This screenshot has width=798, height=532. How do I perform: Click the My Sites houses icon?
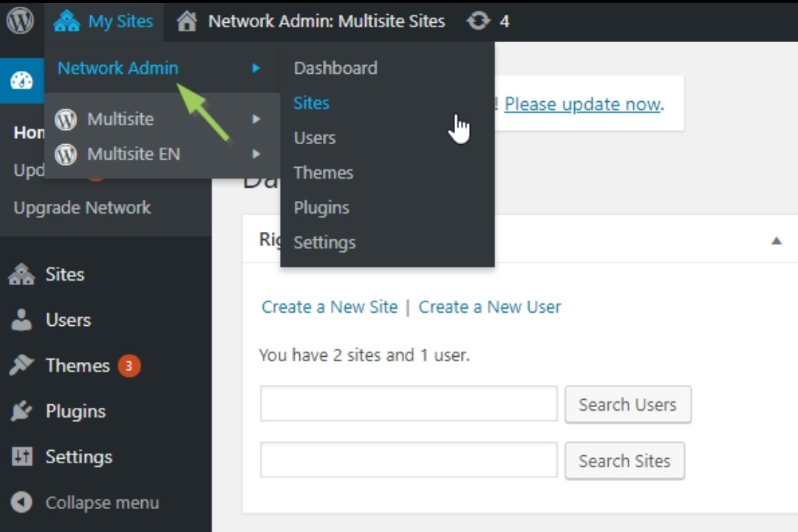[x=66, y=21]
